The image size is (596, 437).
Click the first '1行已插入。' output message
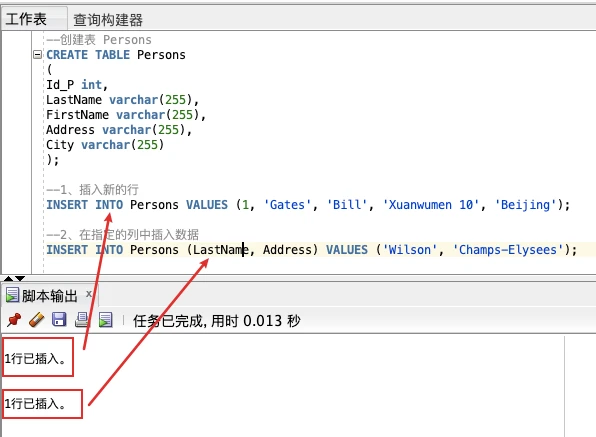point(35,358)
